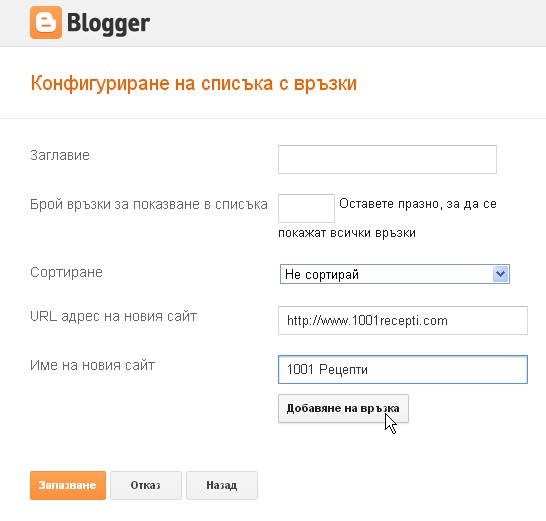Click the number of links input box
546x521 pixels.
coord(306,208)
